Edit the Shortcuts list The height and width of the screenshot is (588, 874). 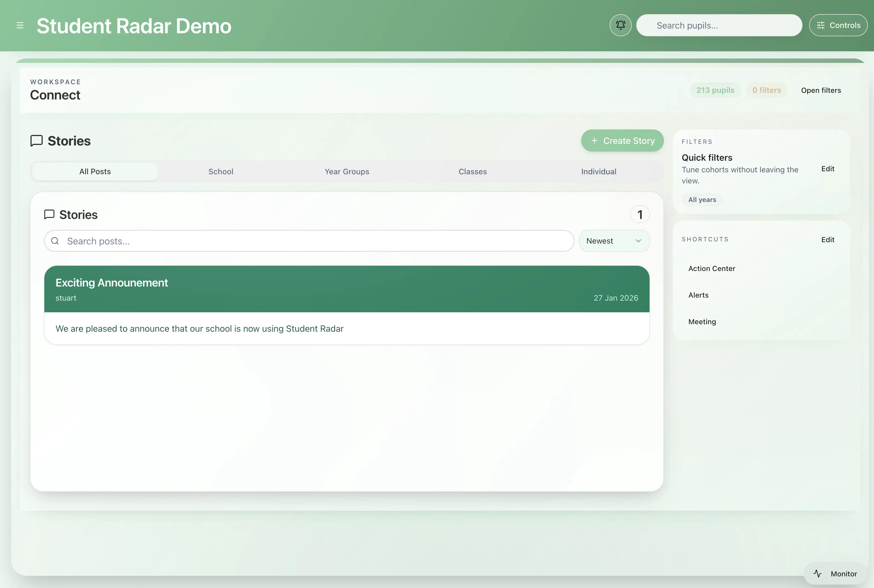point(827,240)
